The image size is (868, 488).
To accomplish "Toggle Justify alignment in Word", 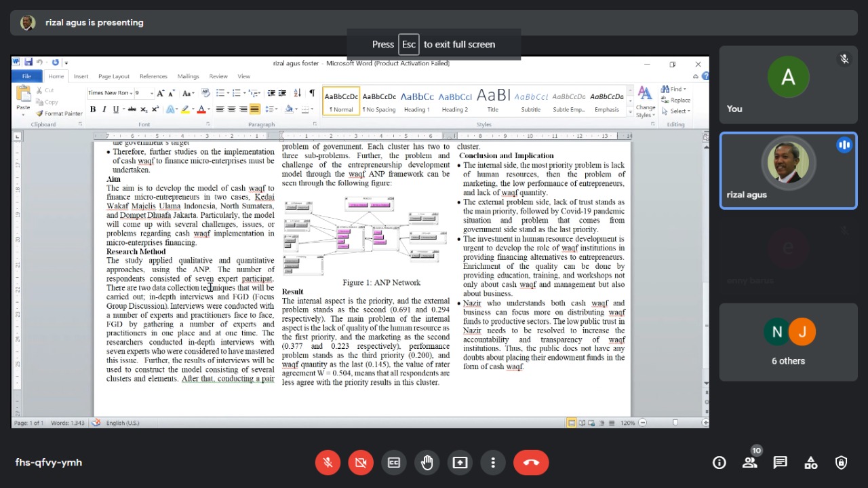I will tap(254, 109).
